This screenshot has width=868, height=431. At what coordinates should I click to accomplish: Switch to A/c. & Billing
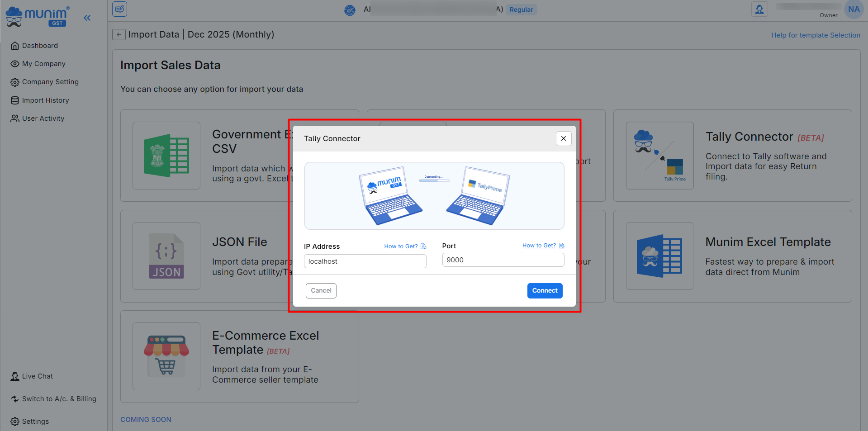click(59, 399)
